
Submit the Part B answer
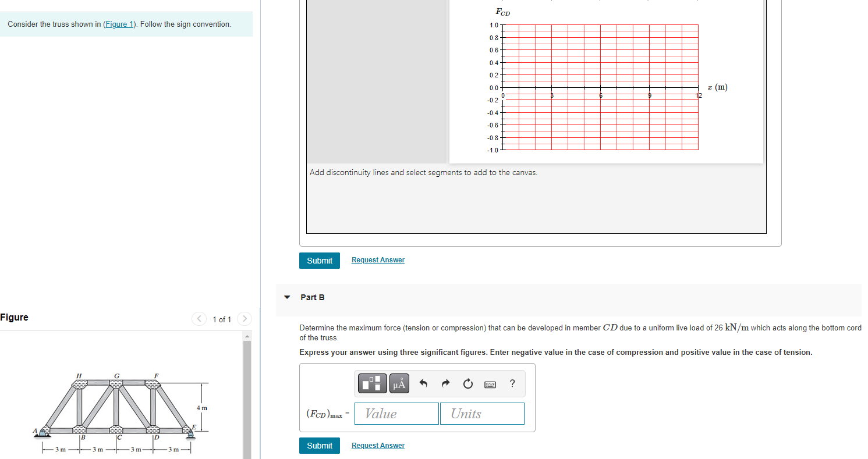[x=319, y=445]
